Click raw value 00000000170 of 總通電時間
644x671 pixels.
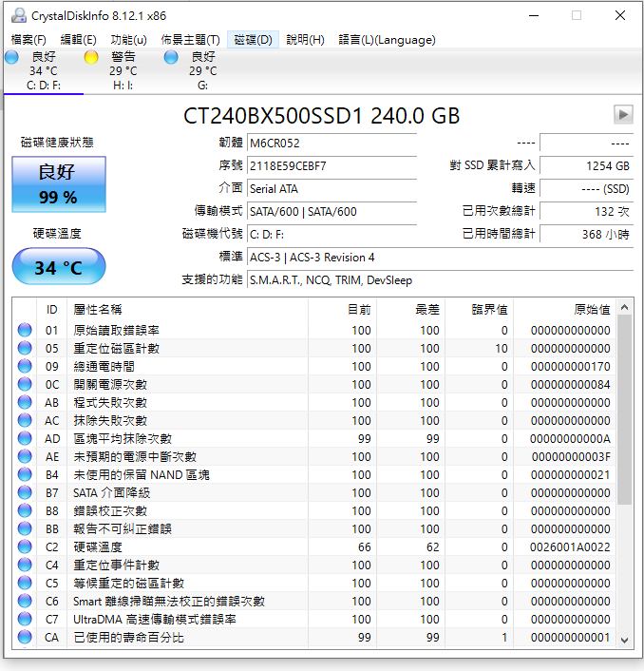click(x=571, y=366)
